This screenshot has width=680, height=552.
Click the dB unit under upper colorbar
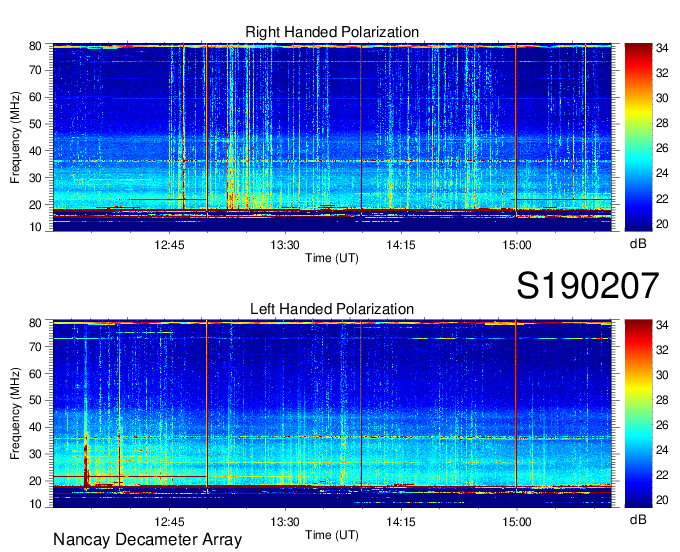(x=638, y=244)
